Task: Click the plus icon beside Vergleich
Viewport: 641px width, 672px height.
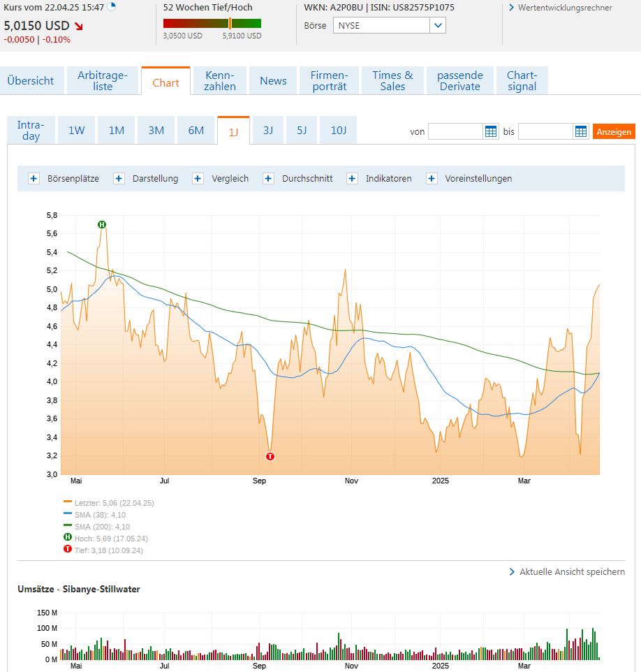Action: coord(198,178)
